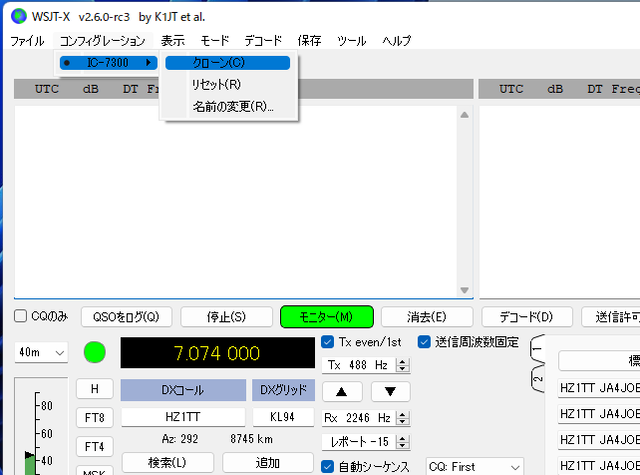This screenshot has width=640, height=475.
Task: Open the ヘルプ menu
Action: coord(396,41)
